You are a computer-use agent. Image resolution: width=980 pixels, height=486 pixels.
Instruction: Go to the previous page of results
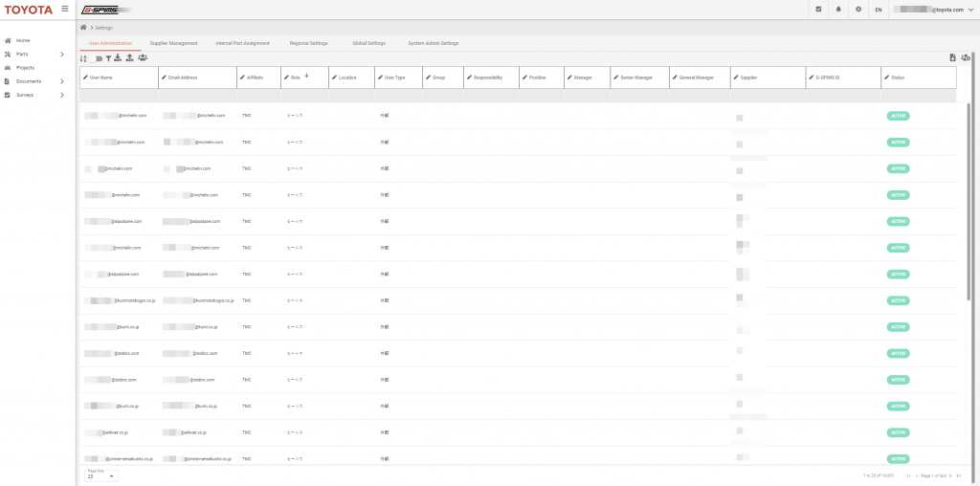[x=916, y=476]
